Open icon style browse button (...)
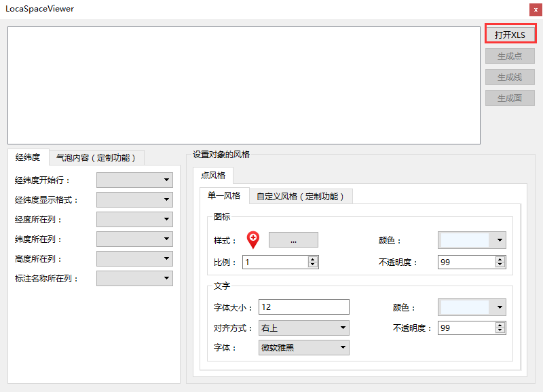This screenshot has width=543, height=392. [293, 240]
